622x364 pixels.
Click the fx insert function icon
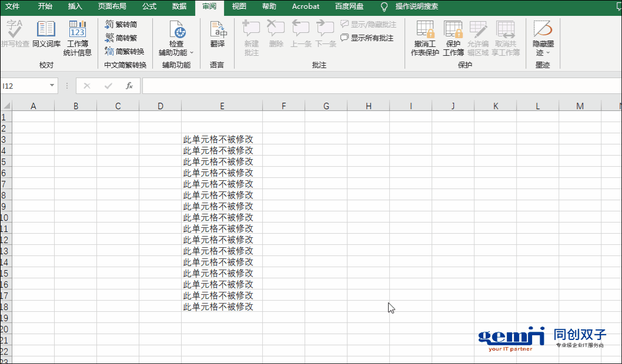pyautogui.click(x=129, y=86)
